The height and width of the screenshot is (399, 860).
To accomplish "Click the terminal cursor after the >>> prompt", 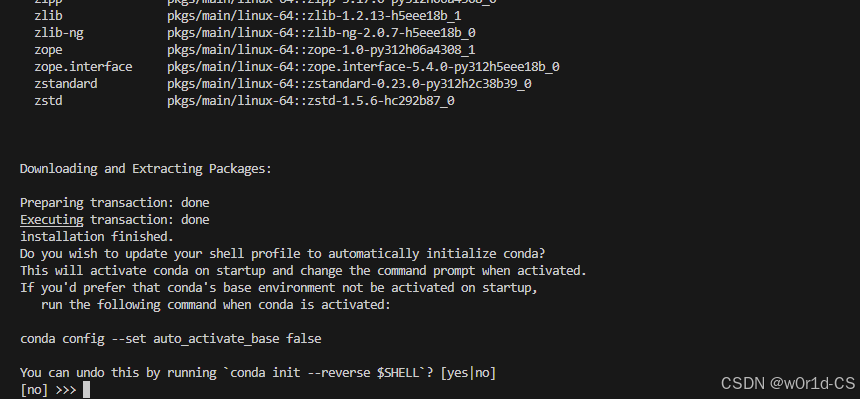I will pyautogui.click(x=86, y=390).
